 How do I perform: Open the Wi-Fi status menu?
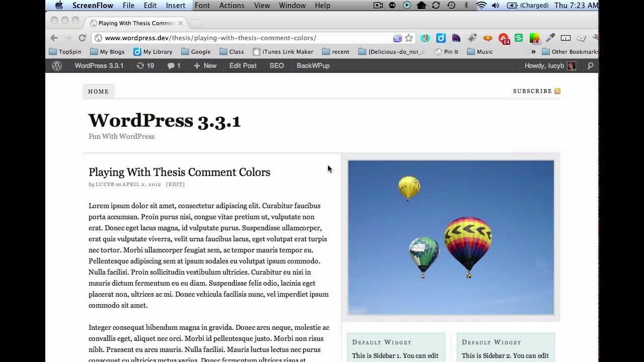click(x=481, y=5)
